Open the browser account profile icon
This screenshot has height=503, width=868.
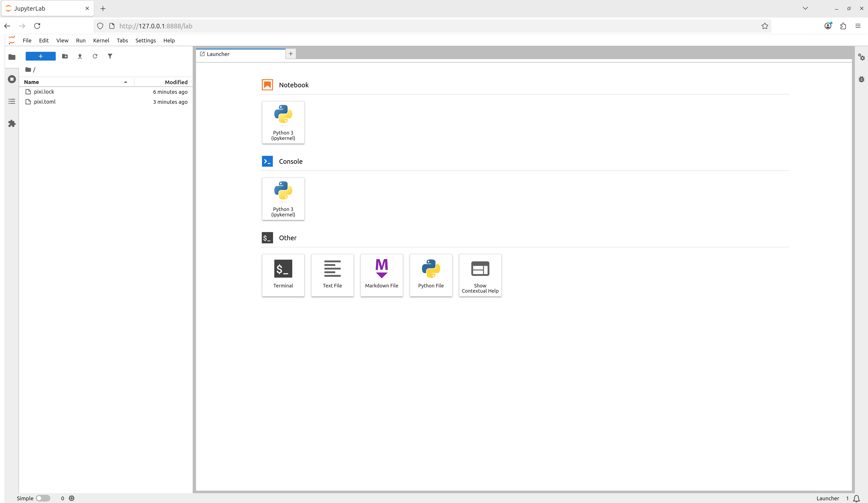tap(828, 26)
